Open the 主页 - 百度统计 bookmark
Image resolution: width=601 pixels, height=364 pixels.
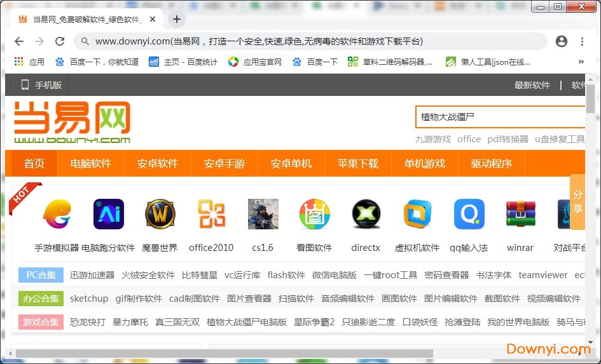[183, 62]
